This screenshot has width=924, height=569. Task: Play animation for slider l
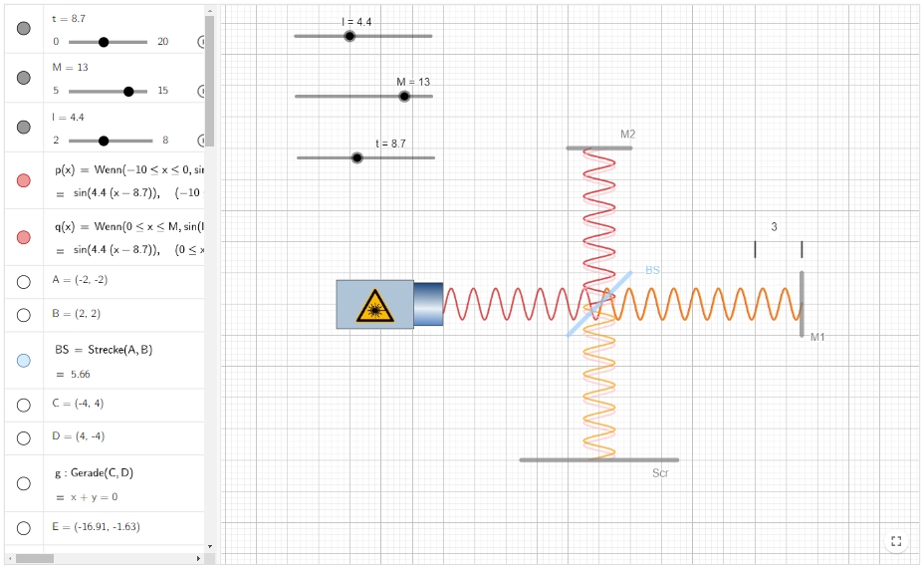201,141
